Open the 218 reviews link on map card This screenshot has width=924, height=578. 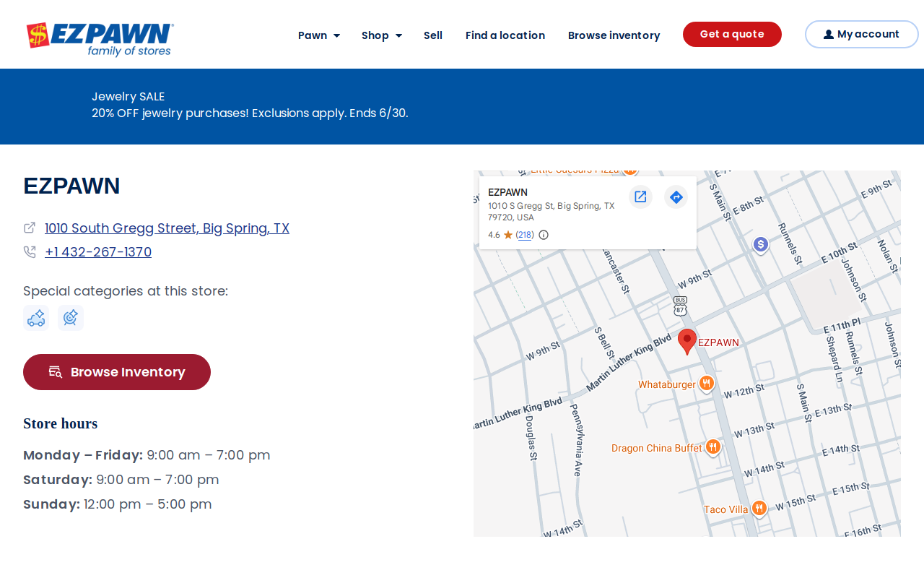(x=525, y=235)
